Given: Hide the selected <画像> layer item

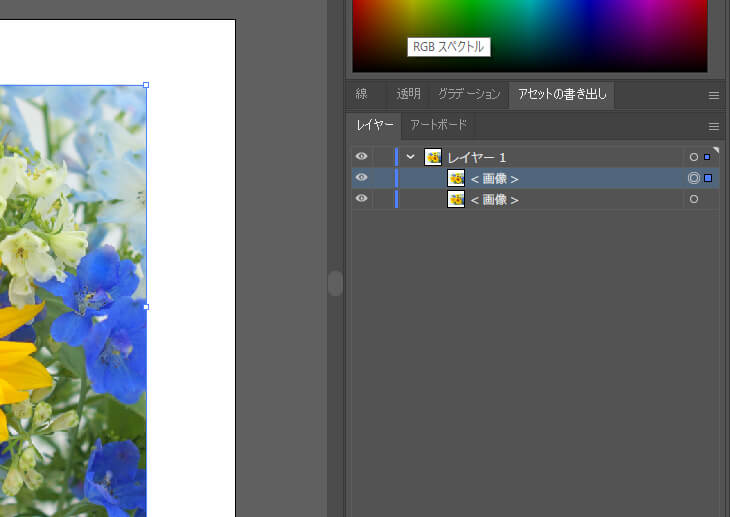Looking at the screenshot, I should (361, 177).
